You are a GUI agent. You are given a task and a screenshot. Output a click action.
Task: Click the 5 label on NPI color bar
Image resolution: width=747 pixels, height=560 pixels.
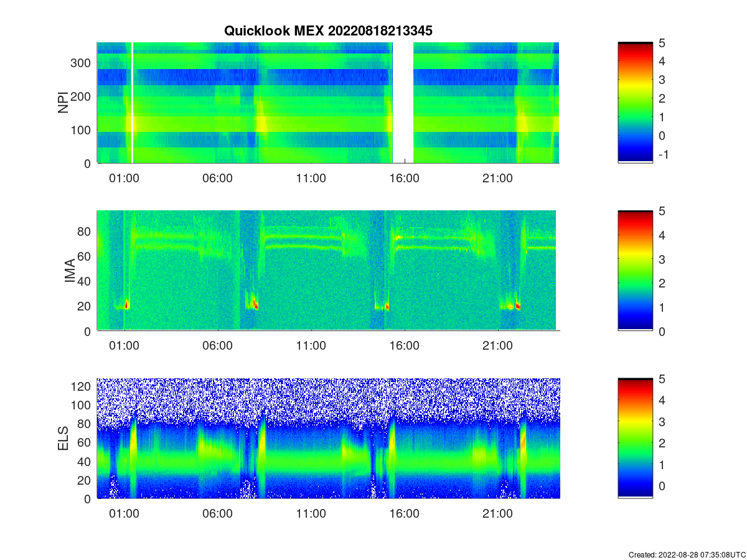661,43
